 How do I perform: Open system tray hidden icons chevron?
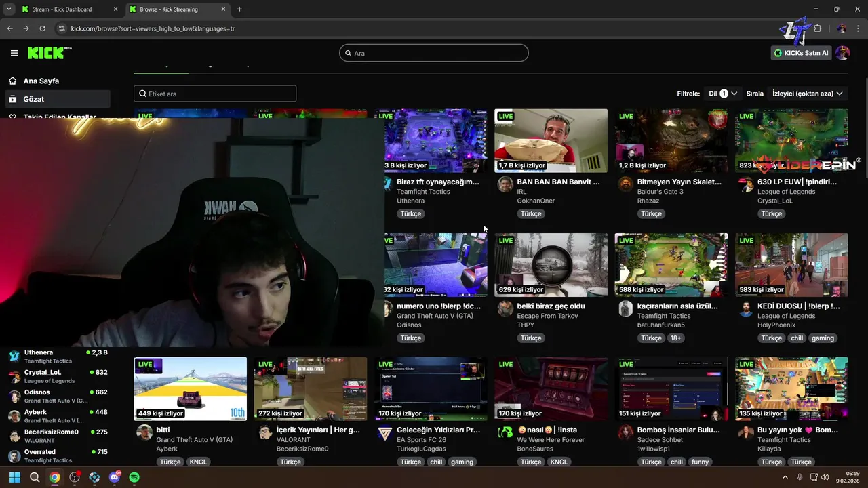click(785, 477)
